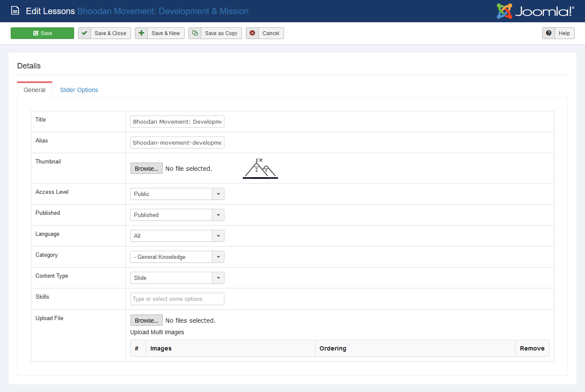Click the red Cancel icon

(252, 33)
